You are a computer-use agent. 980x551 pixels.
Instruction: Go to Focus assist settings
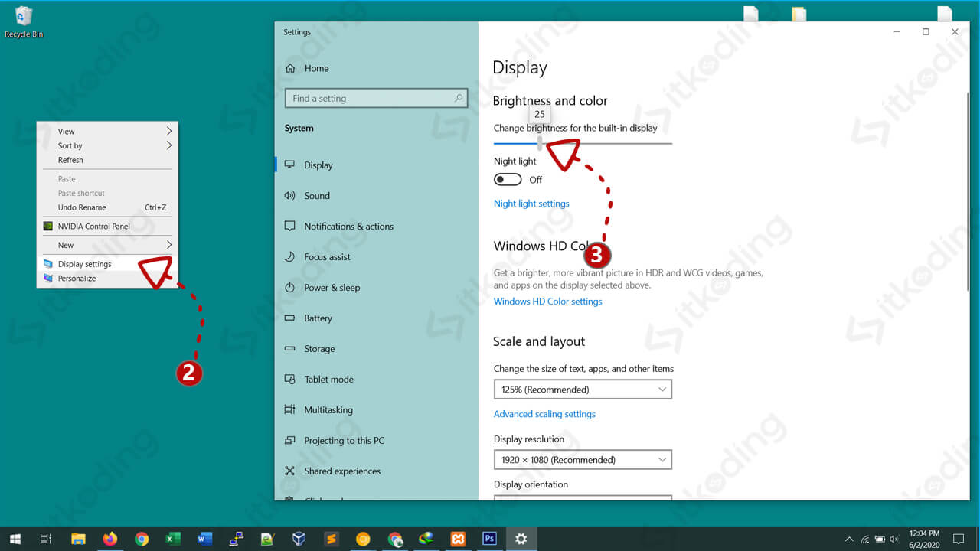click(x=317, y=256)
